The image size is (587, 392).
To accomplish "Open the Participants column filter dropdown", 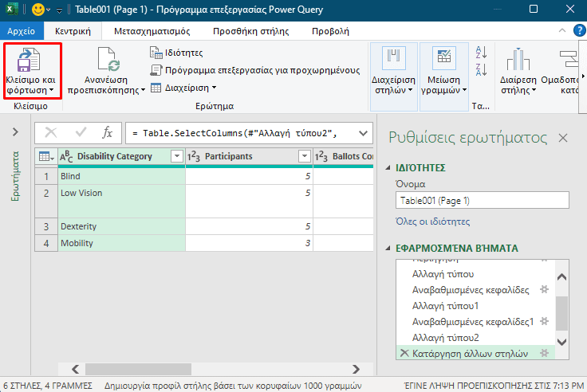I will 305,156.
